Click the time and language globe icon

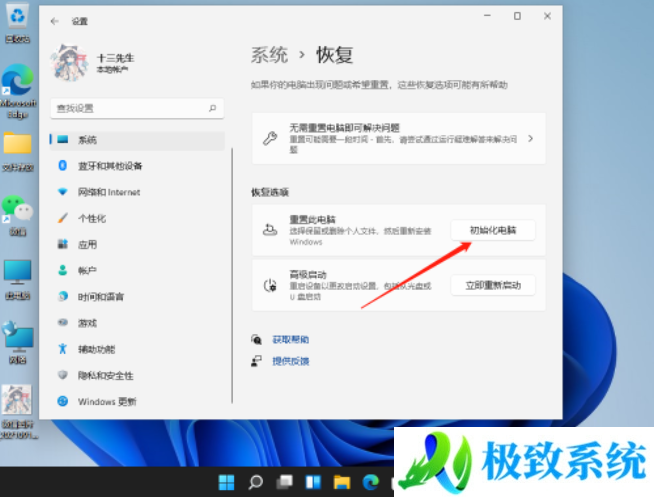tap(63, 296)
